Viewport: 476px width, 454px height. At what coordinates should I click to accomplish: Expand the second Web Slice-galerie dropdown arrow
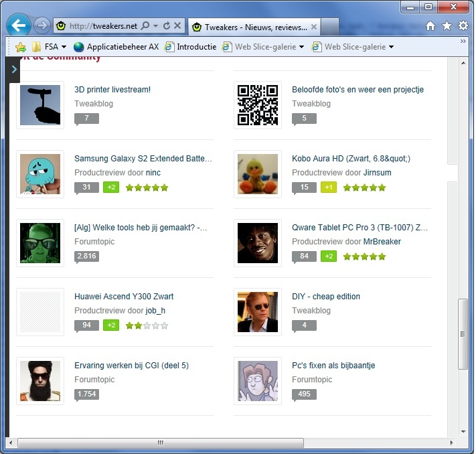(391, 47)
